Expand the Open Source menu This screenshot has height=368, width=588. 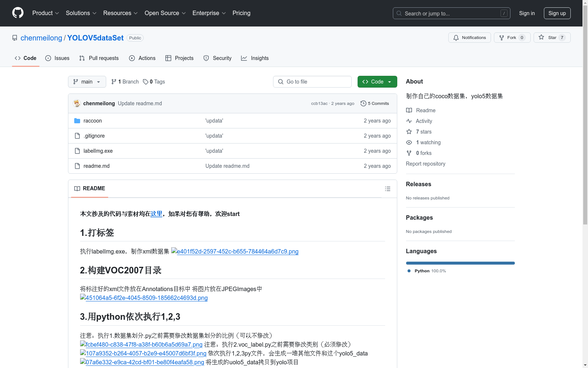[x=165, y=13]
